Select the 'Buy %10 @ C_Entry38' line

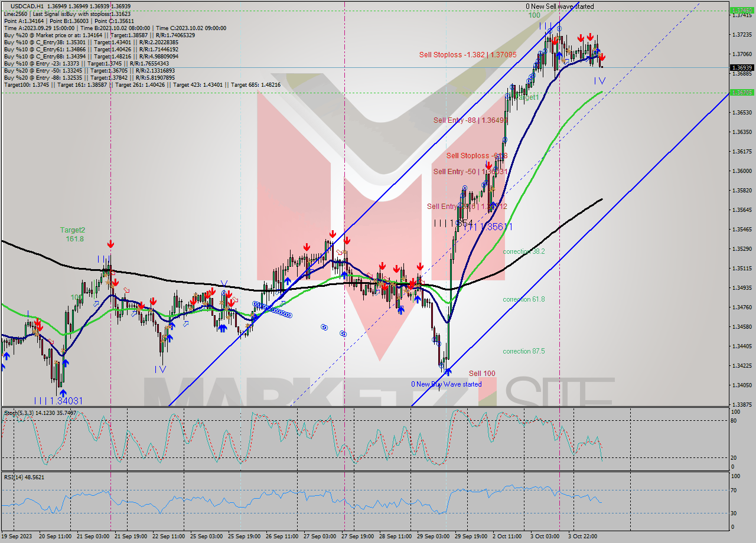tap(91, 42)
